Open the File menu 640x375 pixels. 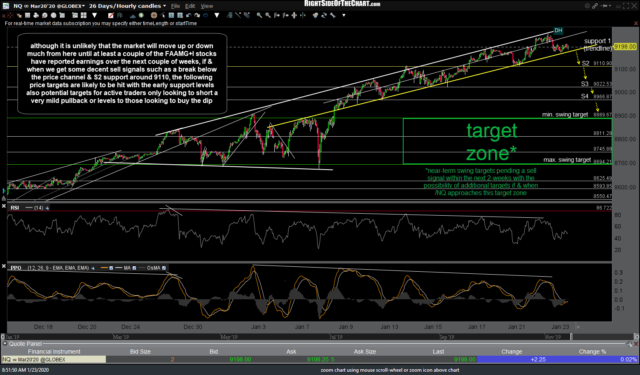pos(175,6)
